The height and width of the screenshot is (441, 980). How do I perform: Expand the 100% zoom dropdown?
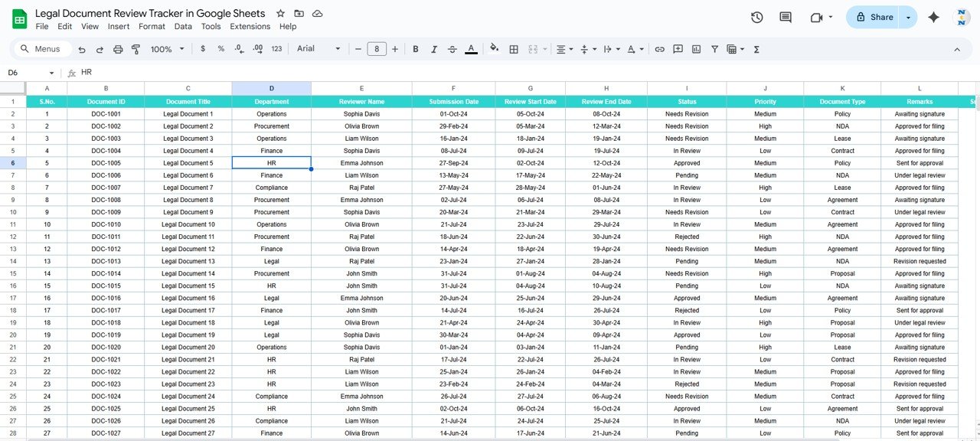[168, 49]
